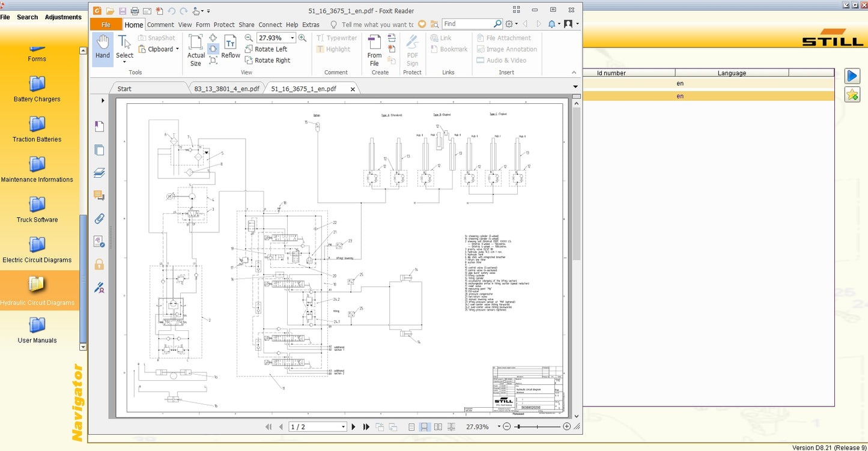Select the Hand tool in ribbon
The width and height of the screenshot is (868, 451).
coord(103,46)
